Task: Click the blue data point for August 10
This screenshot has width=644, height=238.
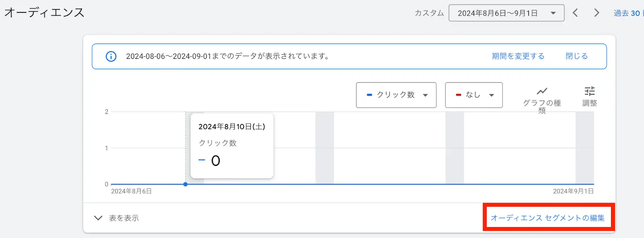Action: click(x=185, y=184)
